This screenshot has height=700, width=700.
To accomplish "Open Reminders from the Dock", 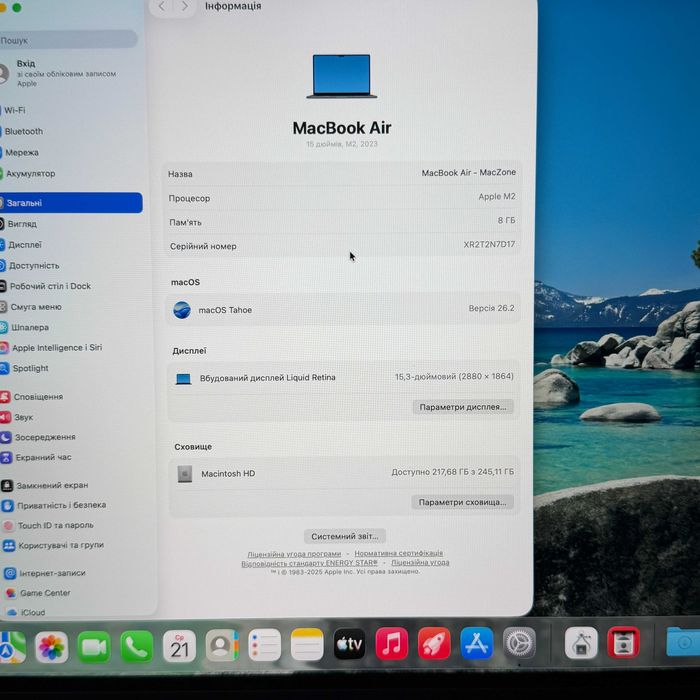I will (264, 645).
